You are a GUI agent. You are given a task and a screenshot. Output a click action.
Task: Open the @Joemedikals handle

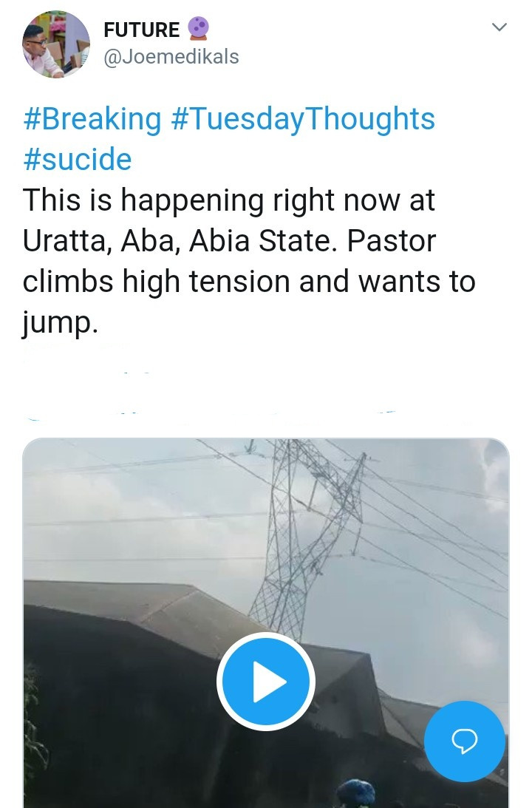tap(171, 57)
